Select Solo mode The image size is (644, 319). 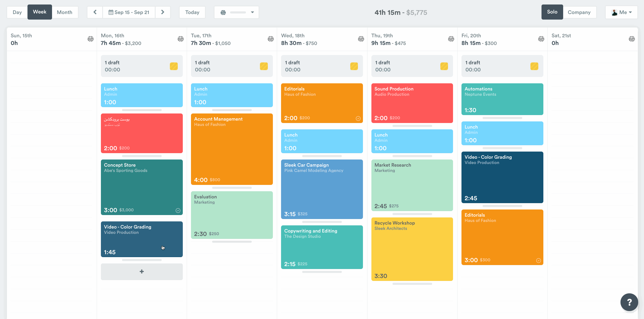[x=552, y=12]
